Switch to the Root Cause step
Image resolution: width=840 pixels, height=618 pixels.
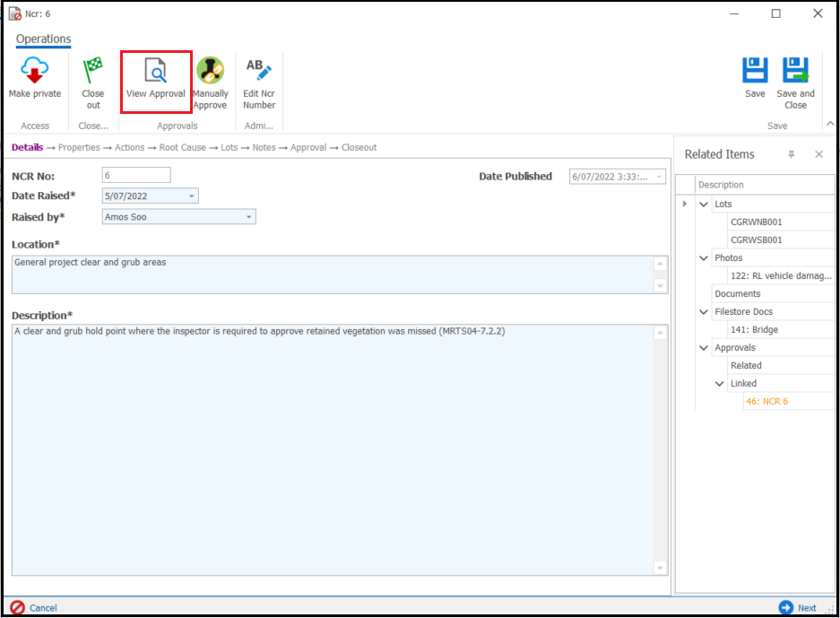183,147
